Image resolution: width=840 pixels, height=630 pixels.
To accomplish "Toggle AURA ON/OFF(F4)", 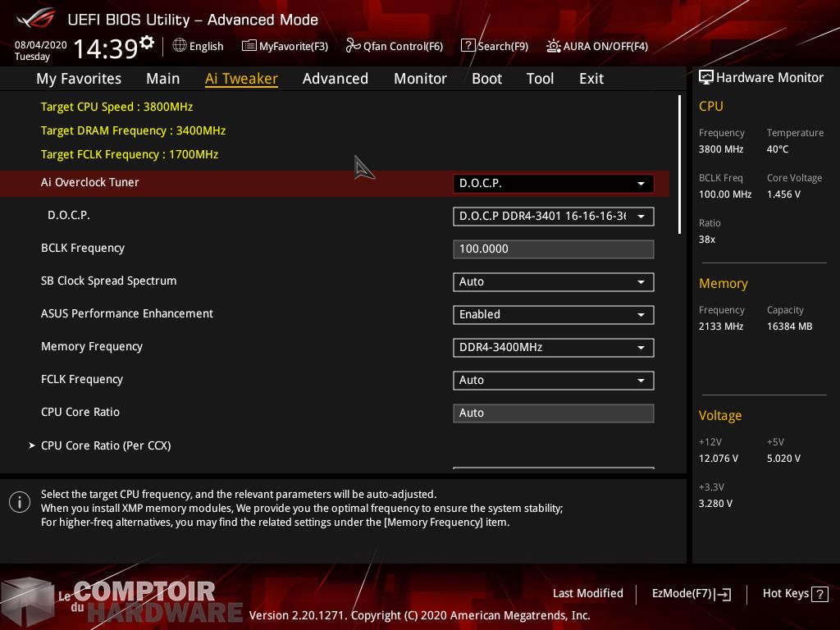I will pos(597,46).
